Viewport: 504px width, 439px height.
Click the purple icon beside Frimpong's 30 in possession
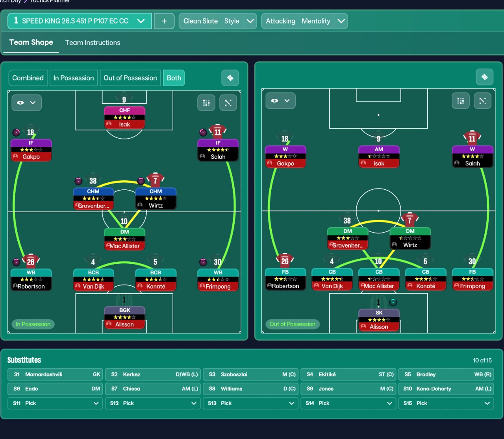pyautogui.click(x=203, y=262)
